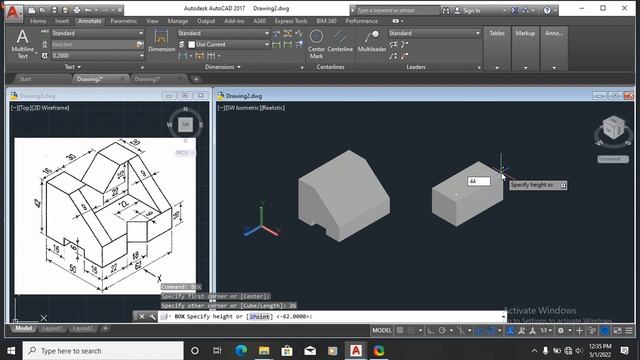The height and width of the screenshot is (360, 640).
Task: Toggle polar tracking in status bar
Action: (442, 330)
